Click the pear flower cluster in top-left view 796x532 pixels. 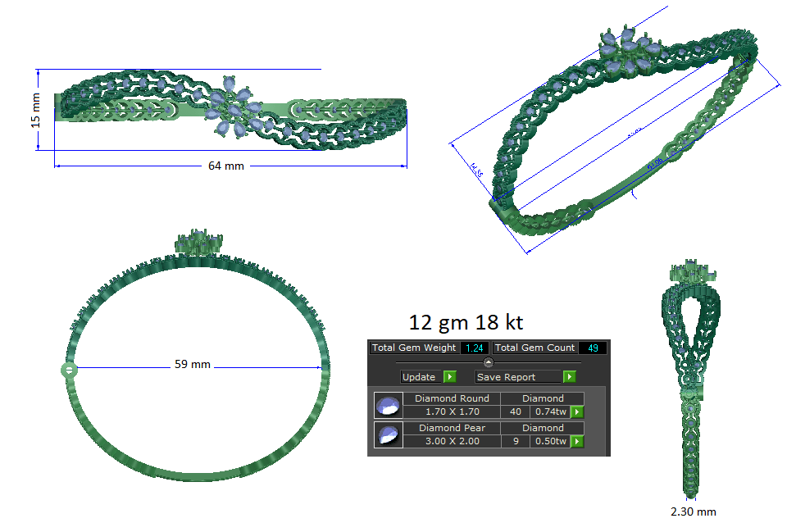point(234,107)
